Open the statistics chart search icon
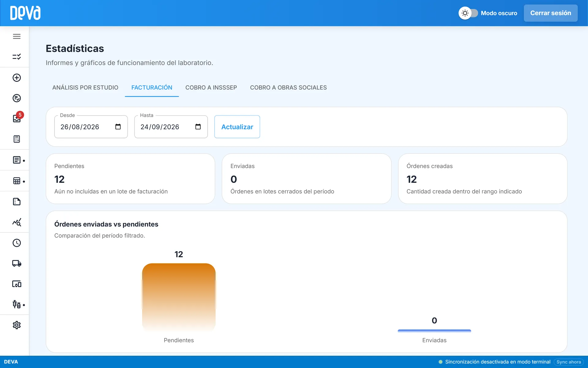Image resolution: width=588 pixels, height=368 pixels. click(x=17, y=222)
